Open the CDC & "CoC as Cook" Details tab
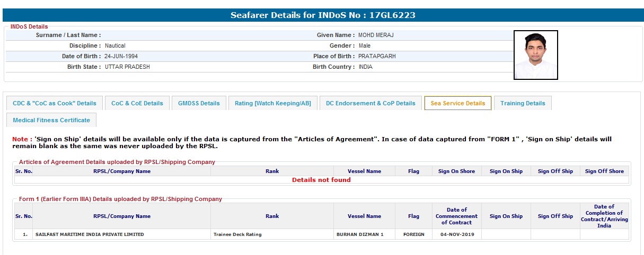 coord(55,103)
